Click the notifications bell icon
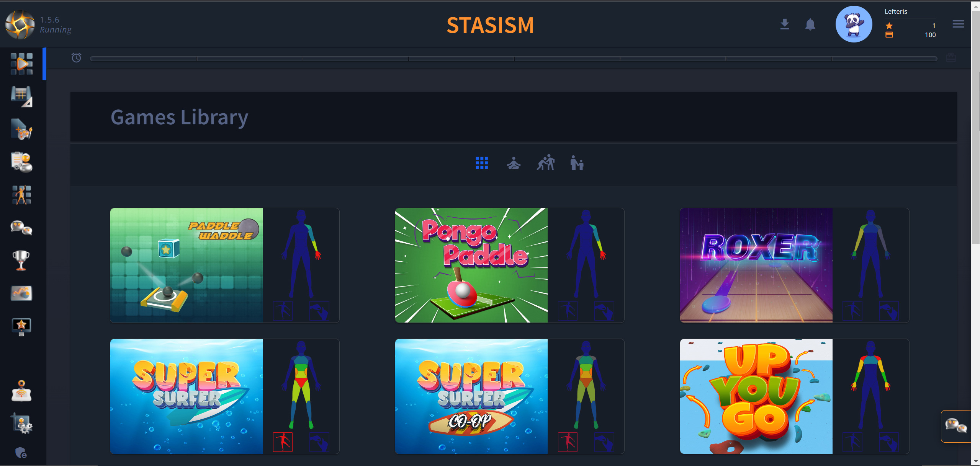The height and width of the screenshot is (466, 980). tap(810, 24)
